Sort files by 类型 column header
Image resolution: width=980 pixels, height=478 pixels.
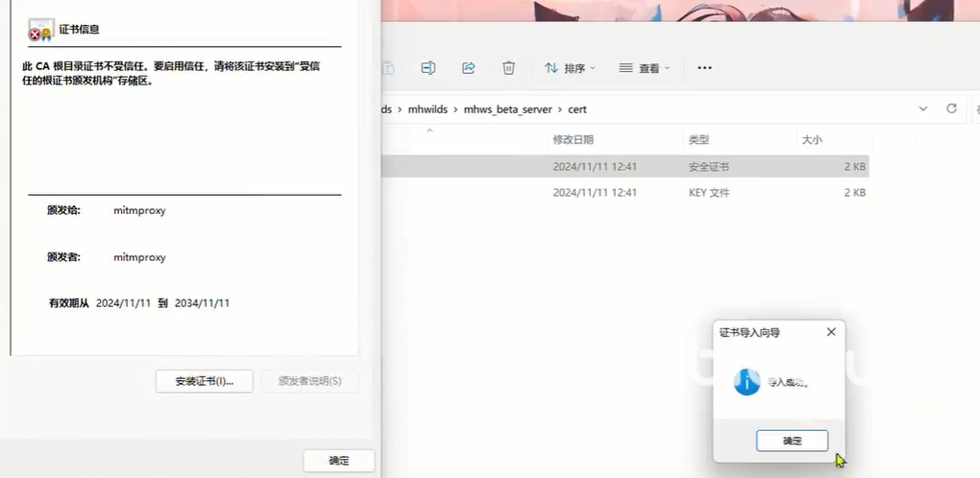698,140
